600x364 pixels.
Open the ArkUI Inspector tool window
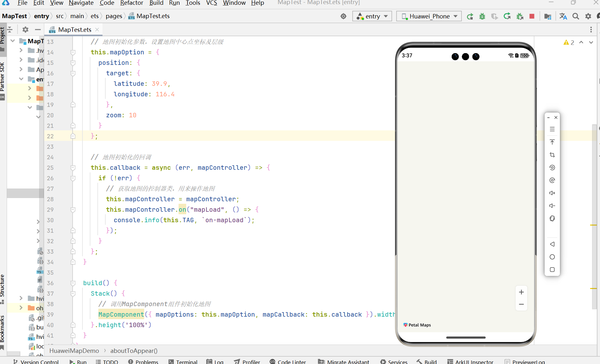470,362
